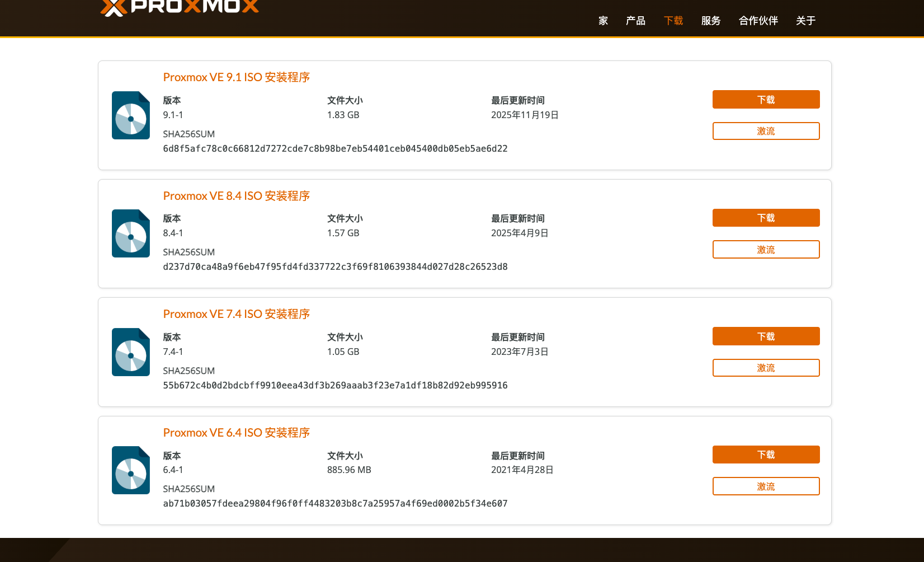Click the version value 7.4-1
Viewport: 924px width, 562px height.
tap(173, 352)
